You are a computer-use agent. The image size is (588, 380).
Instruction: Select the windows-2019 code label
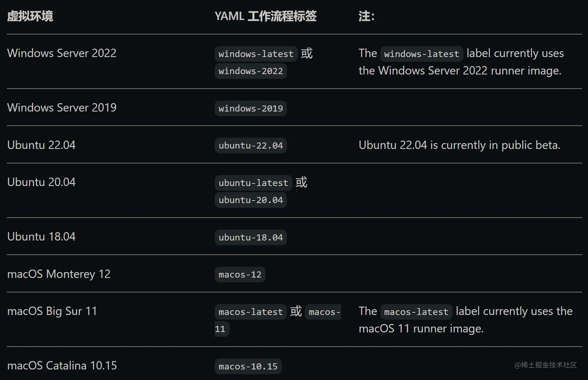point(250,109)
